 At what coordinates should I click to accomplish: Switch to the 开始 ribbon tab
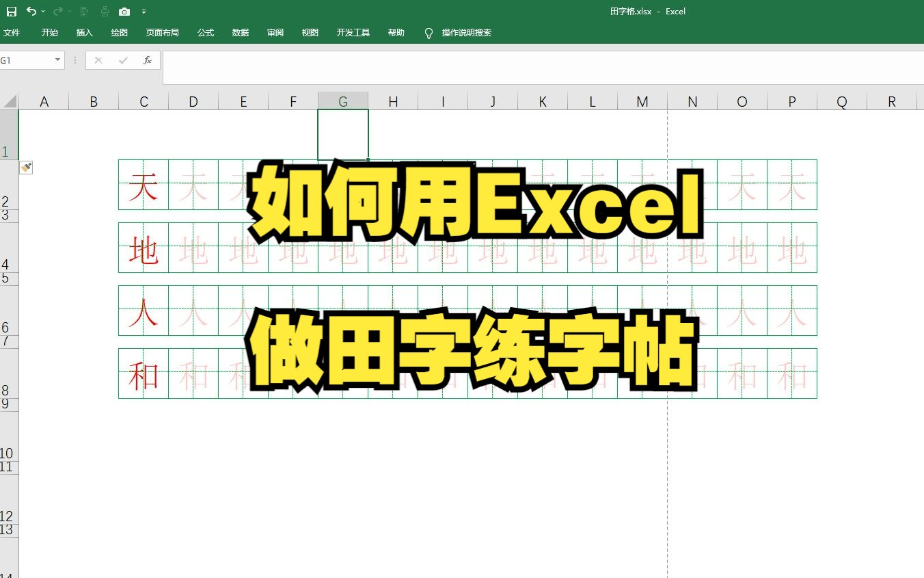(50, 33)
